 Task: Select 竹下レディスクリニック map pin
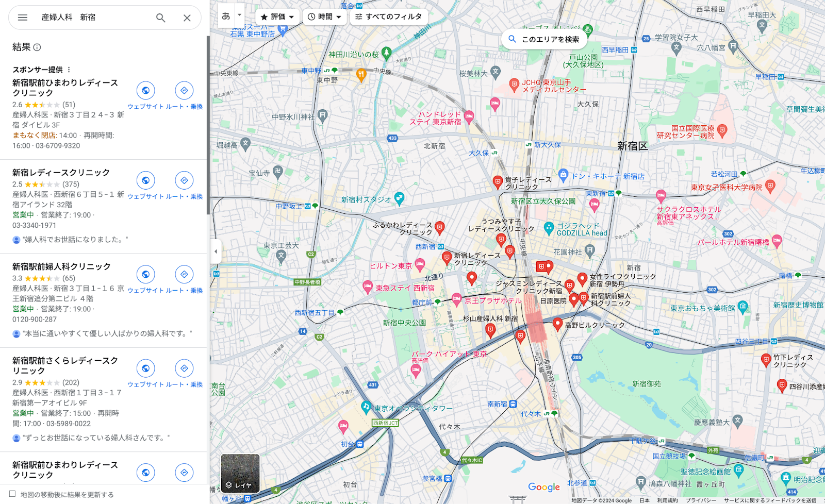[766, 359]
